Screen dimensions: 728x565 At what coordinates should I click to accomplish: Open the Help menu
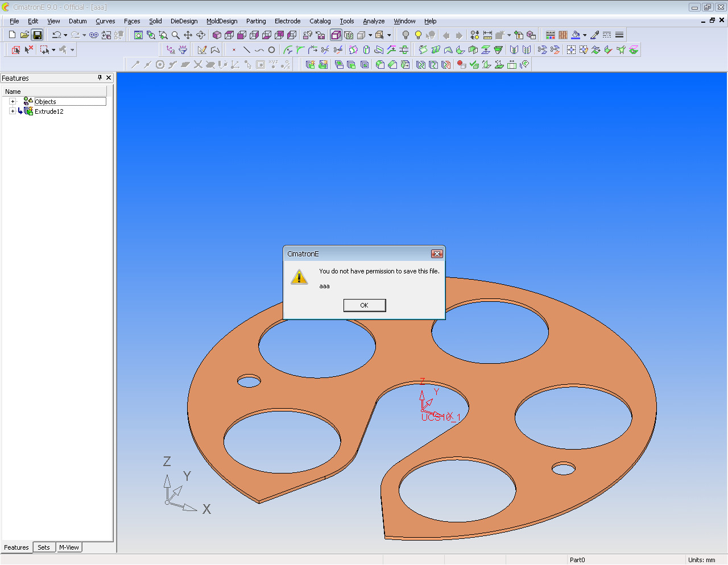[431, 21]
